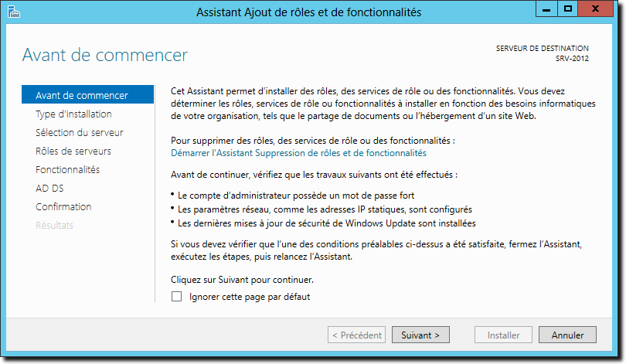Click the SRV-2012 destination server label
The width and height of the screenshot is (626, 364).
pyautogui.click(x=572, y=59)
